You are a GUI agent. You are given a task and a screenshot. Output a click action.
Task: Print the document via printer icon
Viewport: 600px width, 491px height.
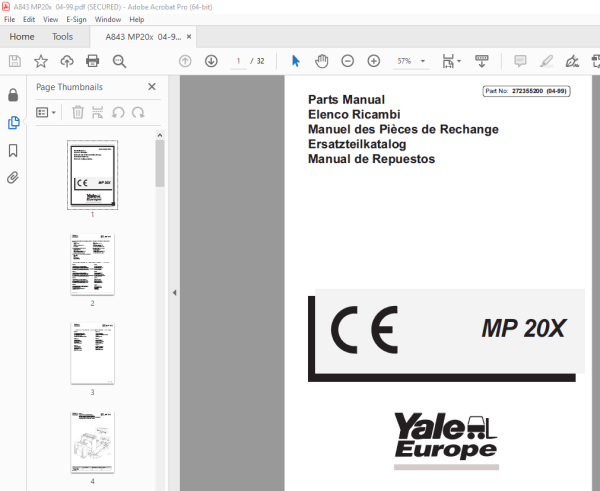(93, 61)
